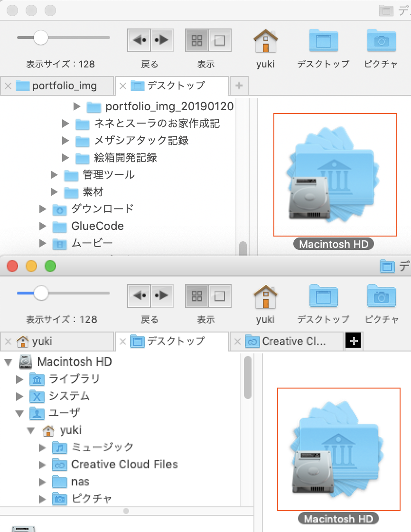This screenshot has width=411, height=532.
Task: Expand the GlueCode folder
Action: [42, 226]
